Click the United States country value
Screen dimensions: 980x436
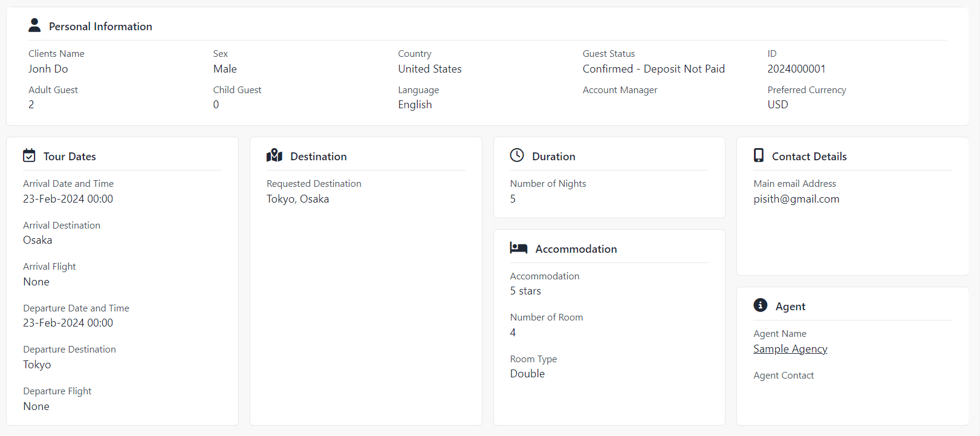(429, 69)
